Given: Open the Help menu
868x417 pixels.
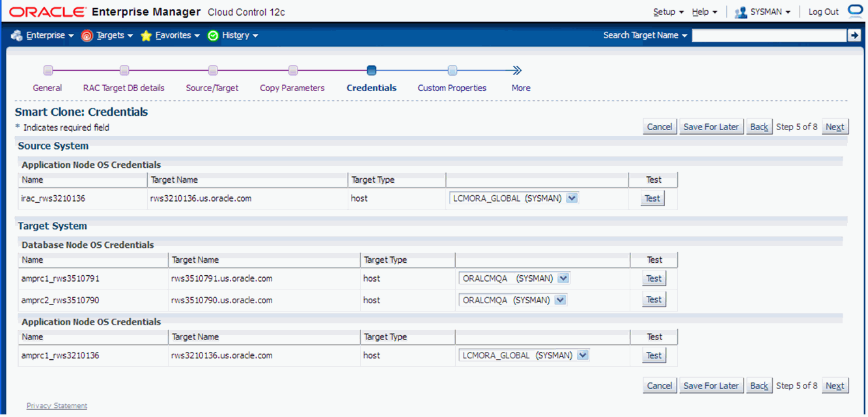Looking at the screenshot, I should tap(705, 12).
